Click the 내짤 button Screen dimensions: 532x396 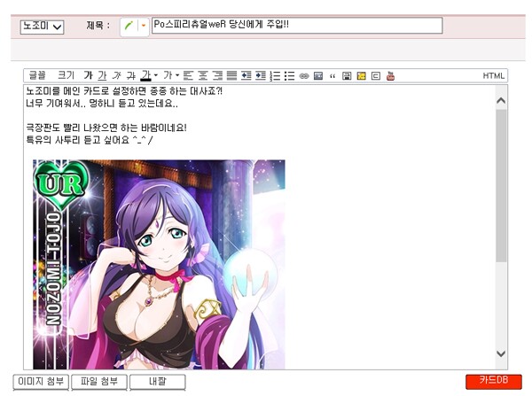click(158, 382)
